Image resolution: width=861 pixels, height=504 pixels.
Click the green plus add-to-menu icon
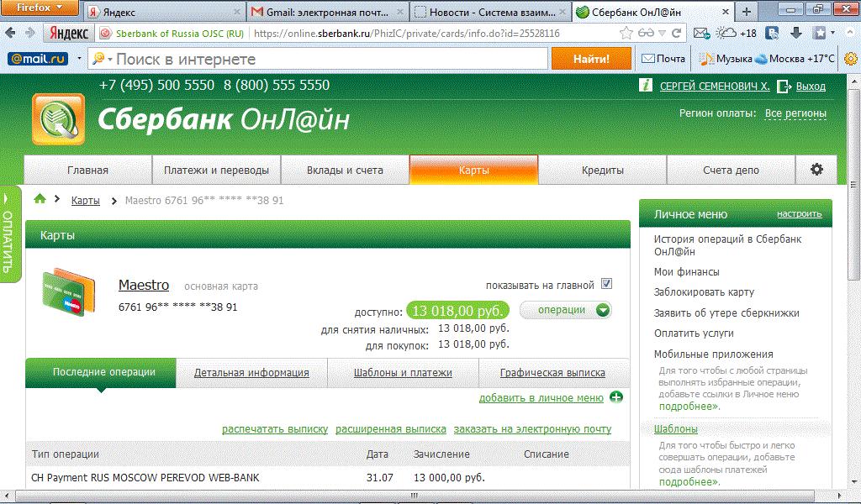(616, 397)
